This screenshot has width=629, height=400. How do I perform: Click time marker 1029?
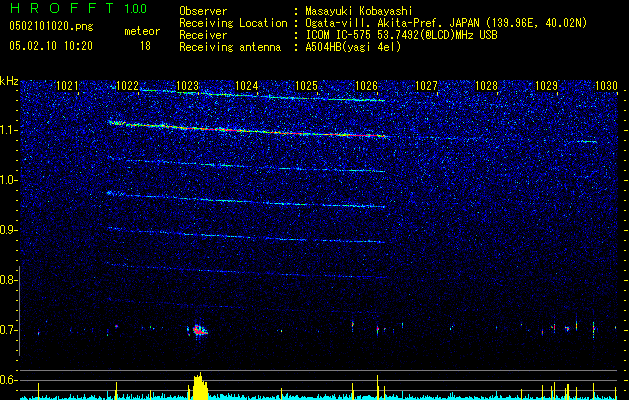pyautogui.click(x=546, y=86)
